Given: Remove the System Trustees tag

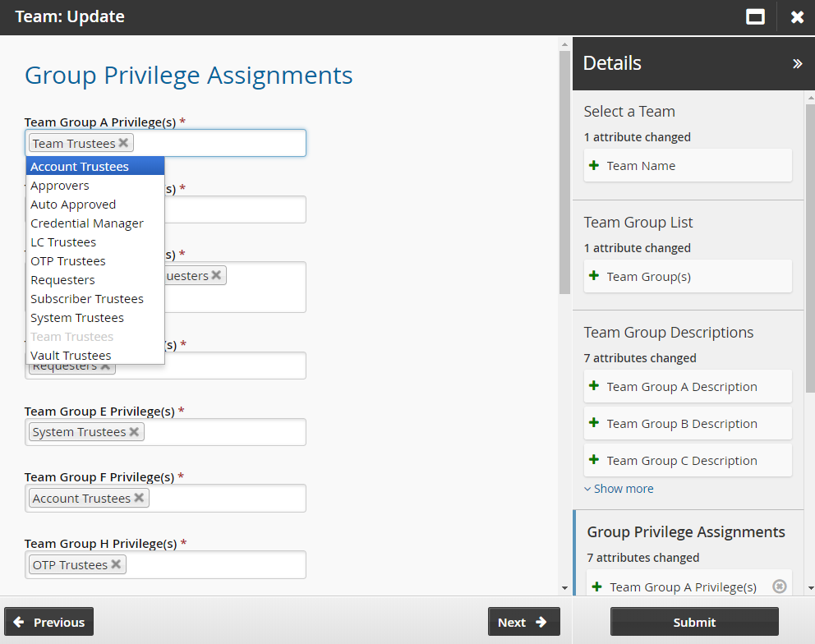Looking at the screenshot, I should click(x=134, y=432).
